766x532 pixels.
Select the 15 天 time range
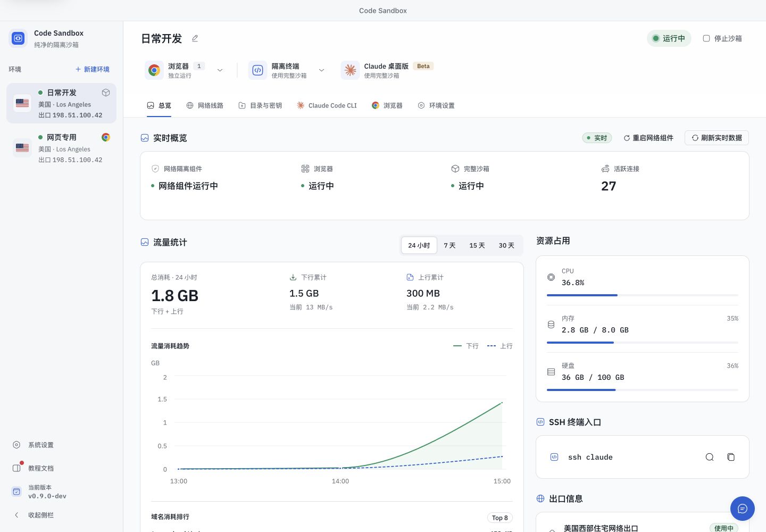[x=477, y=245]
